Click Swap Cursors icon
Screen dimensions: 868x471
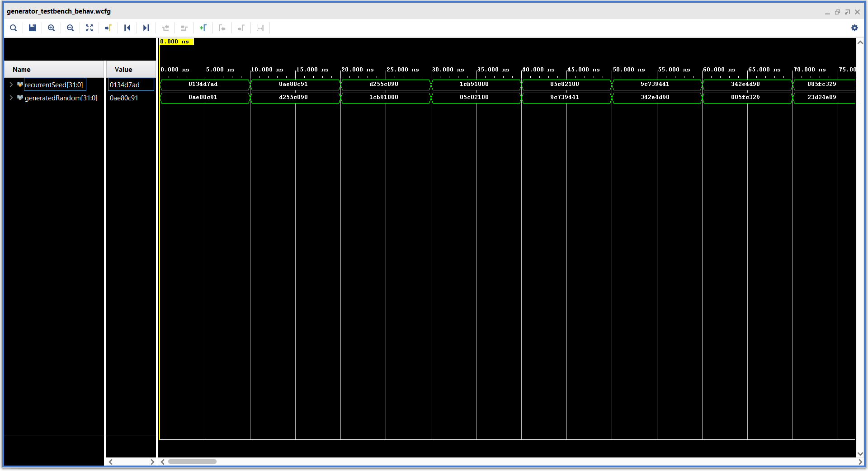[260, 28]
